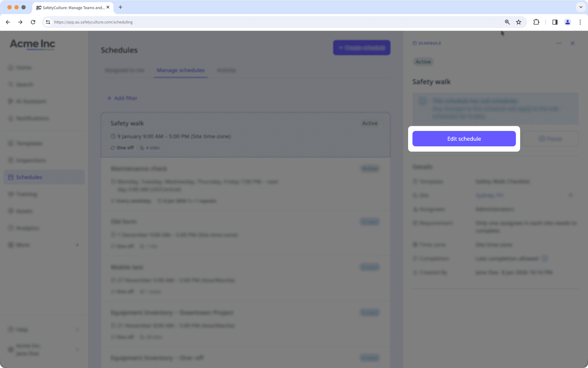
Task: Click the Create schedule button
Action: [x=362, y=47]
